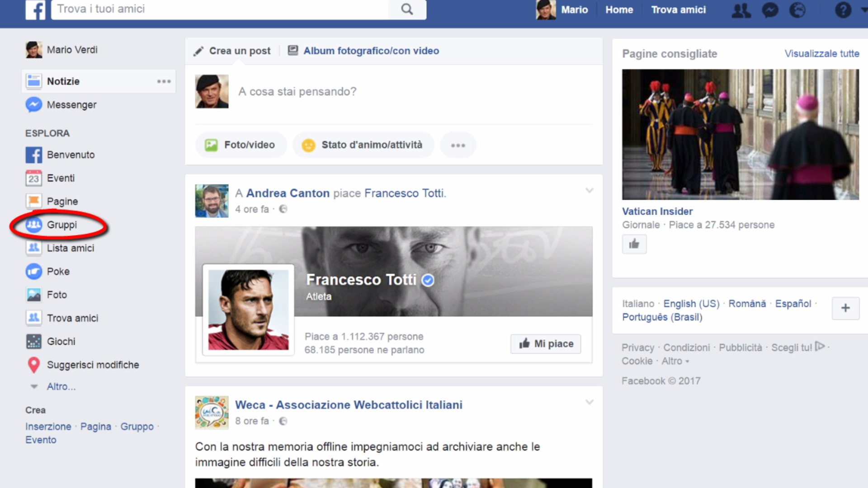Go to Home in top bar

[x=619, y=10]
